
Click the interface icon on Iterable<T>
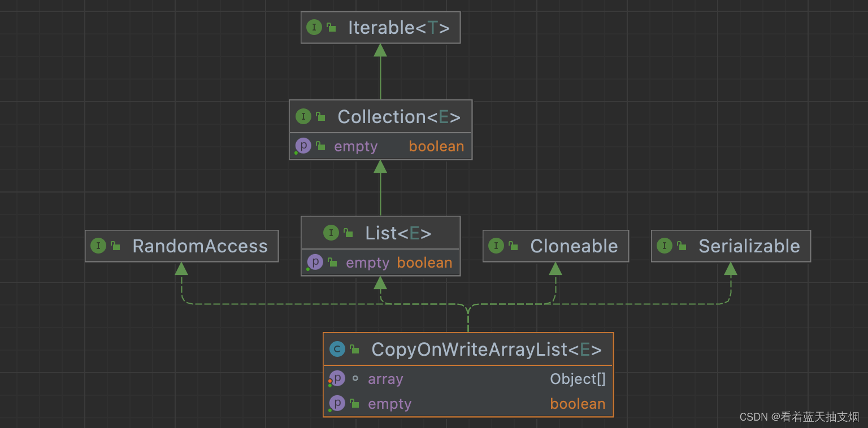314,27
